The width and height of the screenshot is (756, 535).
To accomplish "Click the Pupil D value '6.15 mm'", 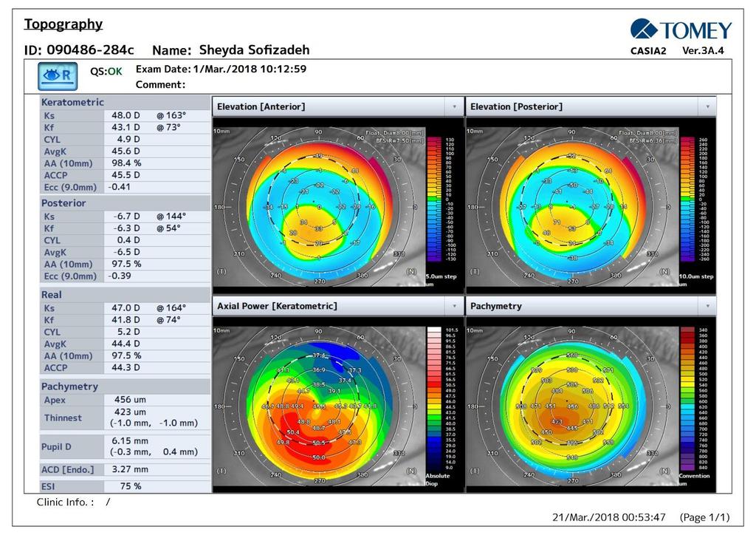I will [x=130, y=440].
